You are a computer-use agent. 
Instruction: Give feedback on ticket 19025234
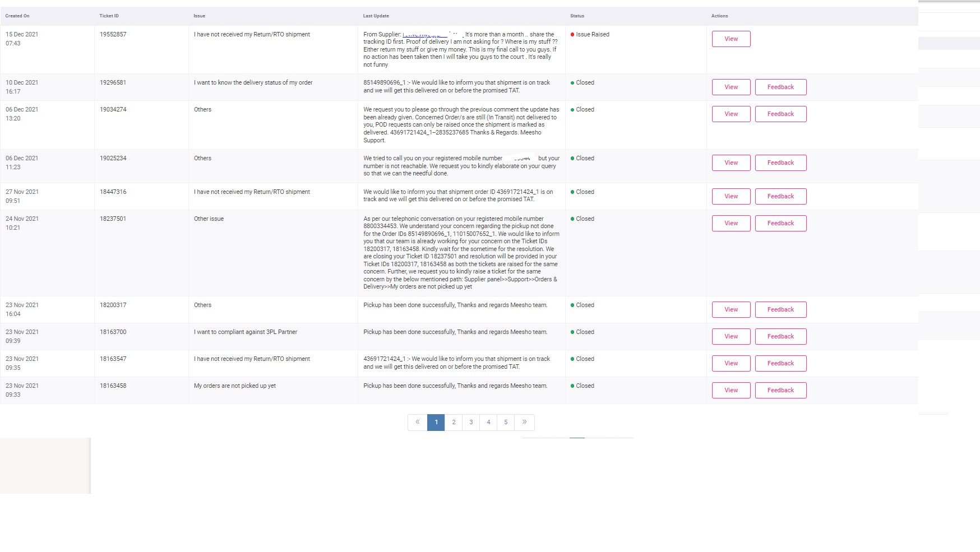(780, 163)
